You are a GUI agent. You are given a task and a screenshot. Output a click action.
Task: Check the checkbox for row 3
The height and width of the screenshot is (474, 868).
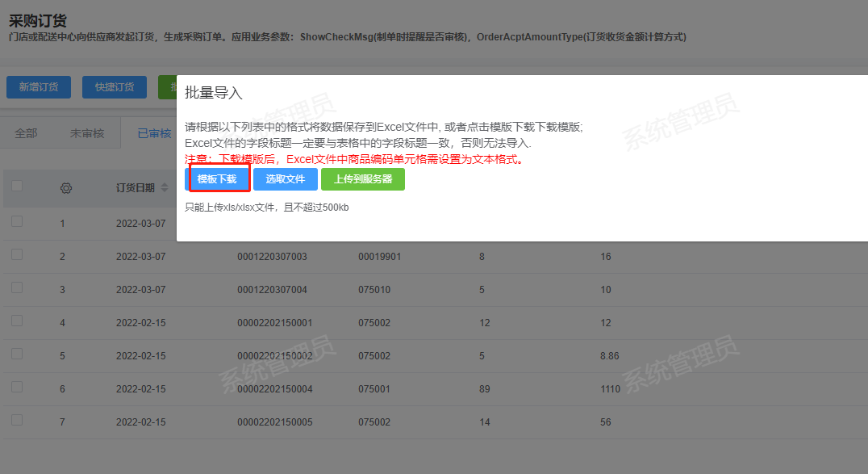[17, 287]
